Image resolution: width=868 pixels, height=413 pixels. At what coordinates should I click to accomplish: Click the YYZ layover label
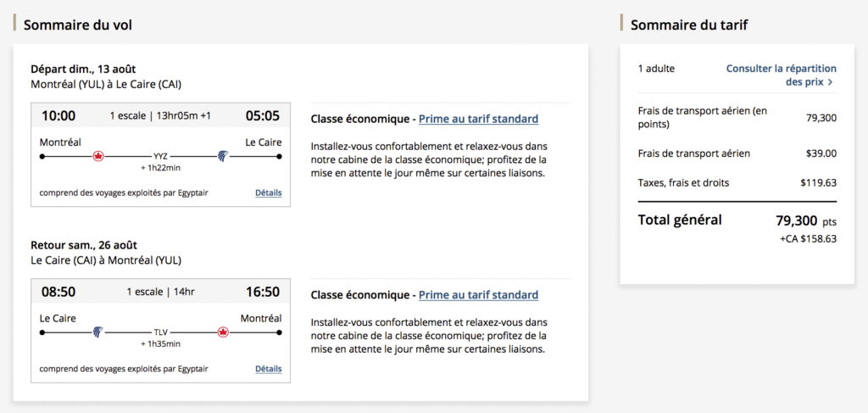[160, 156]
